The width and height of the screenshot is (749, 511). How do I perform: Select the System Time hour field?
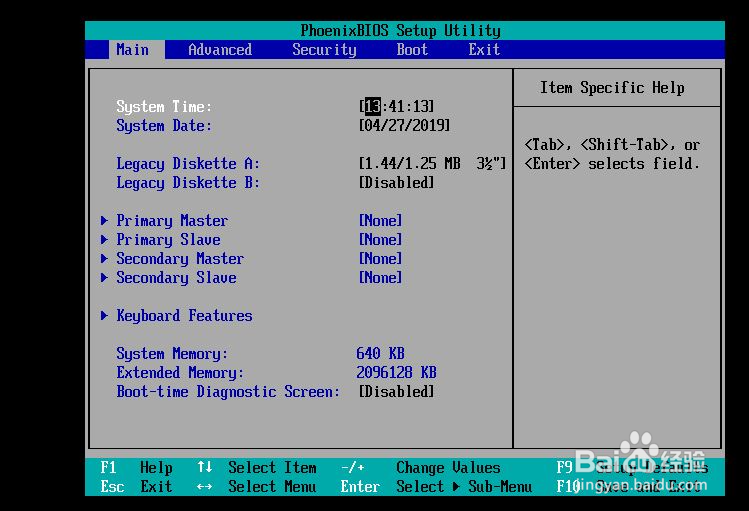[x=373, y=106]
